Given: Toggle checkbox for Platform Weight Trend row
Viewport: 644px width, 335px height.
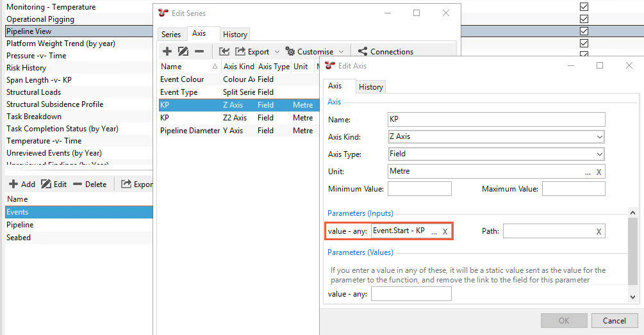Looking at the screenshot, I should coord(584,43).
